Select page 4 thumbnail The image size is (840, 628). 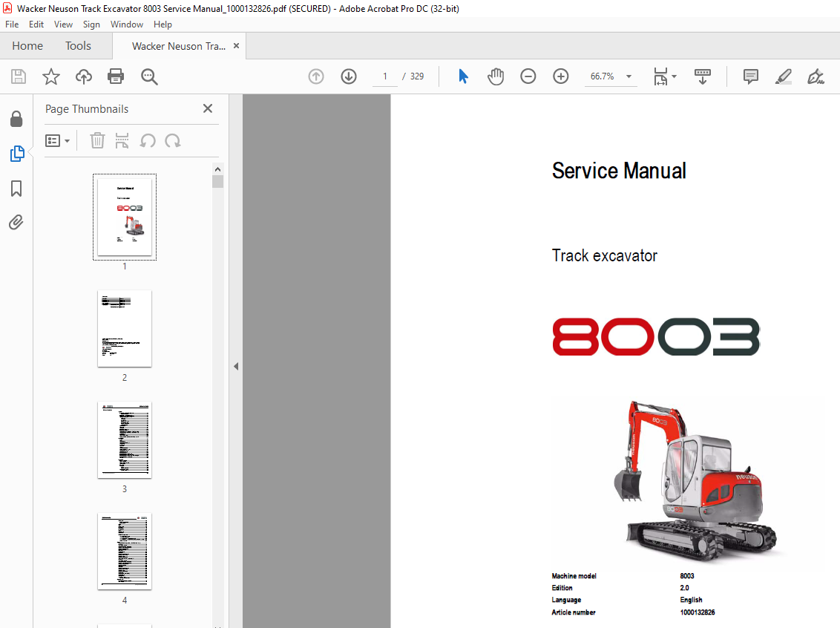click(125, 552)
